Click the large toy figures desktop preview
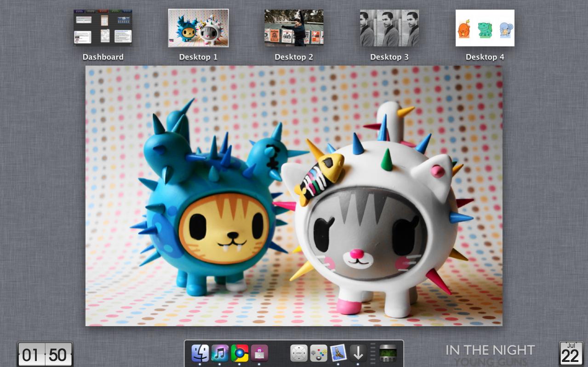 (x=294, y=196)
